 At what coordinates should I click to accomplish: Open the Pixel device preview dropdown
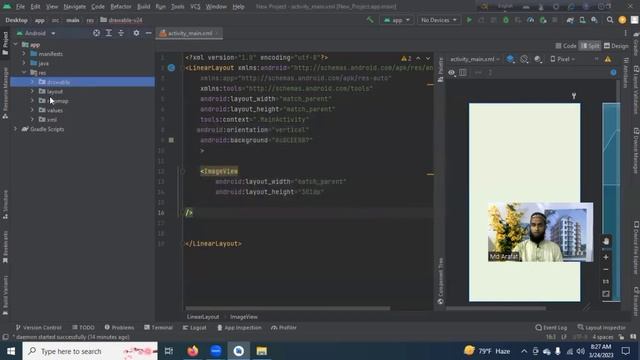coord(562,59)
